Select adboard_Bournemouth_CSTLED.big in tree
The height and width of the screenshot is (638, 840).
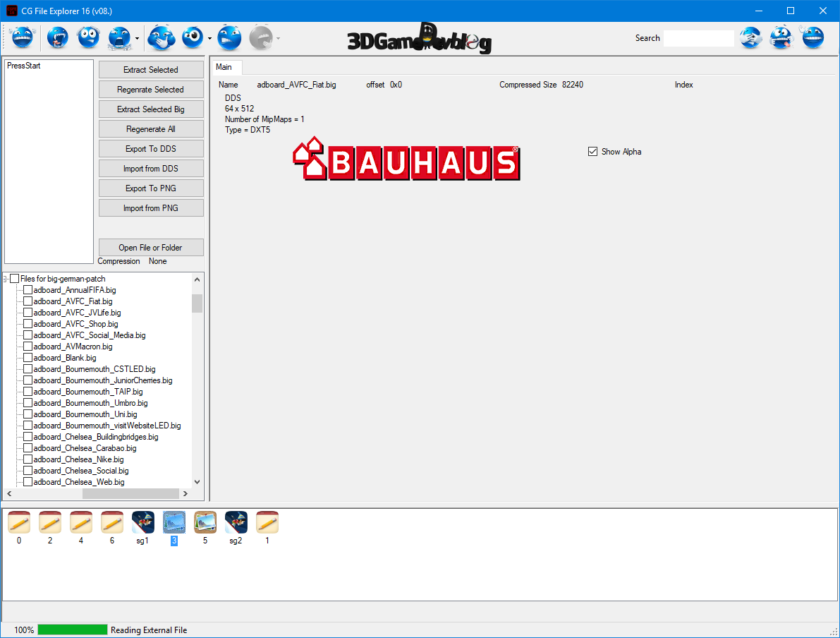pyautogui.click(x=95, y=369)
